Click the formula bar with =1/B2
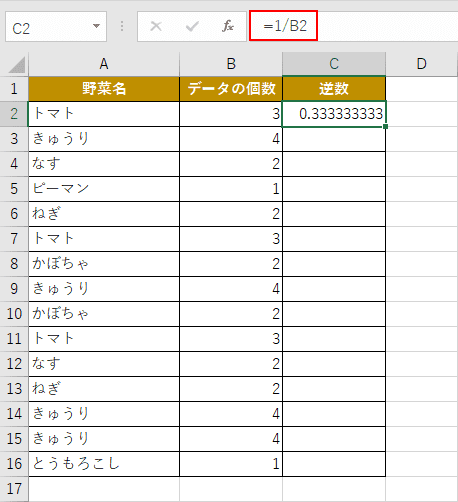The width and height of the screenshot is (458, 502). 354,26
